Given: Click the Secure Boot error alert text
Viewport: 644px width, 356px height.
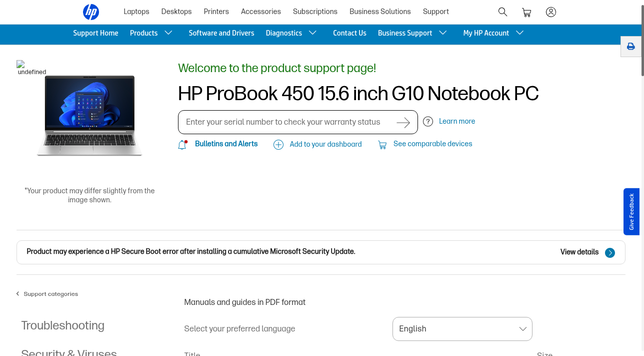Looking at the screenshot, I should (x=191, y=251).
